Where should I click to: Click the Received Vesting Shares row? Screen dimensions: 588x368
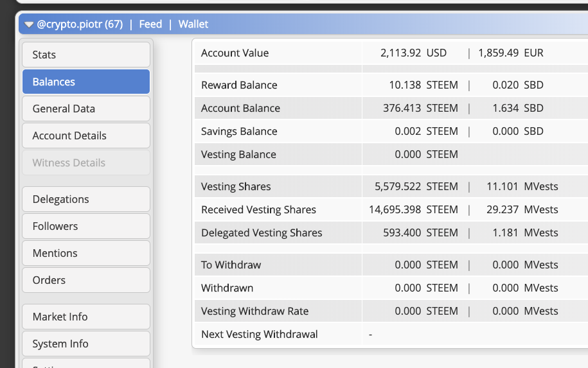tap(258, 209)
